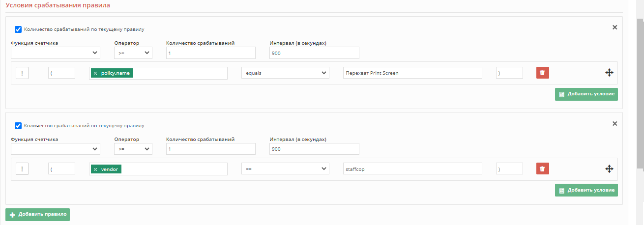Screen dimensions: 644x225
Task: Toggle the negation button on vendor row
Action: pyautogui.click(x=22, y=169)
